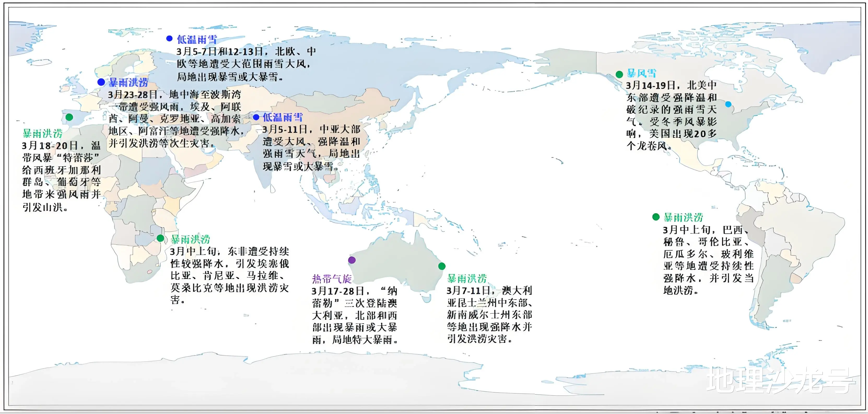868x414 pixels.
Task: Click the text paragraph starting 3月23-28日
Action: [175, 119]
